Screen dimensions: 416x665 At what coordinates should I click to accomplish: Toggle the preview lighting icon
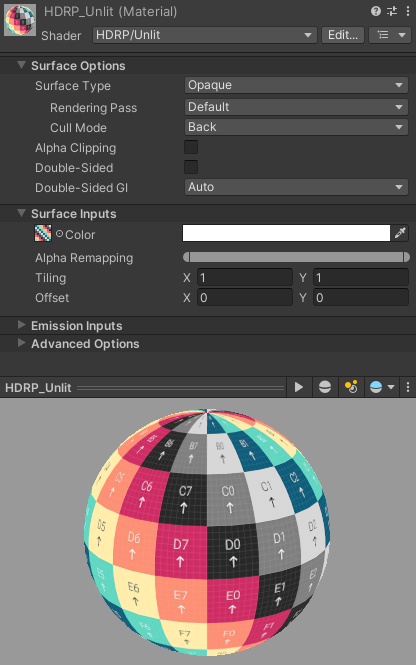pos(351,387)
